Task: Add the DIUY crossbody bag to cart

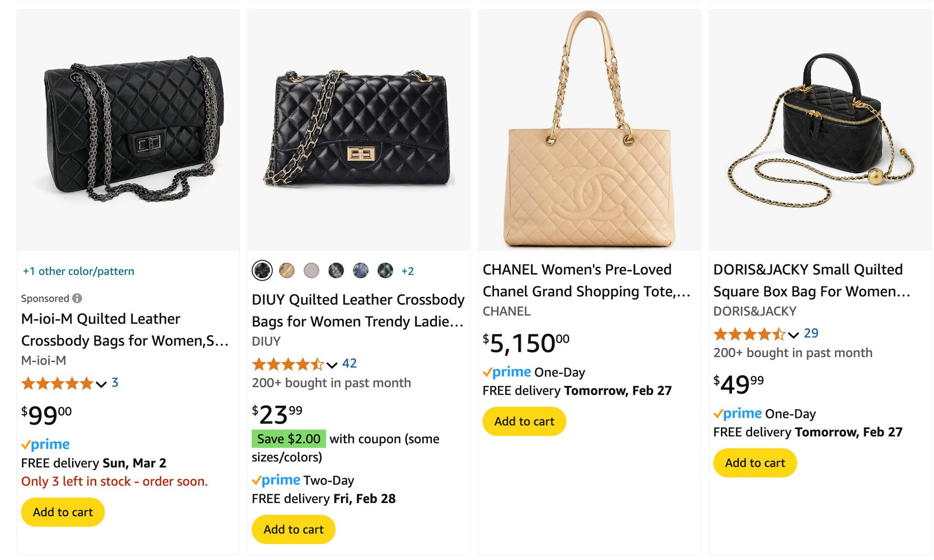Action: coord(293,529)
